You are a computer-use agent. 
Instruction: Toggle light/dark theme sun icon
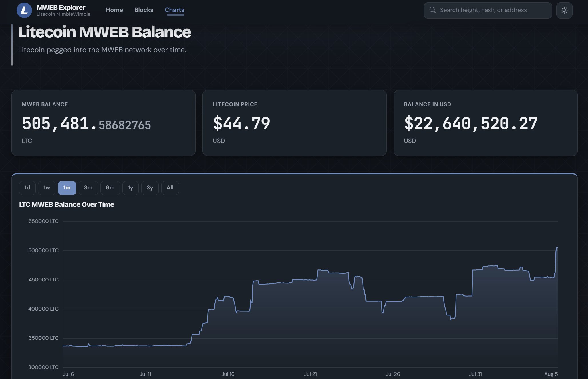coord(564,10)
